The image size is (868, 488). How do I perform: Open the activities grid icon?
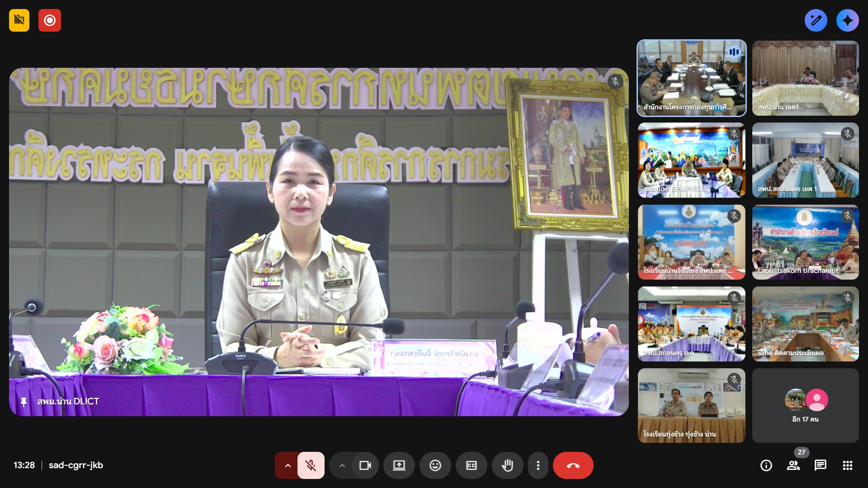tap(847, 465)
